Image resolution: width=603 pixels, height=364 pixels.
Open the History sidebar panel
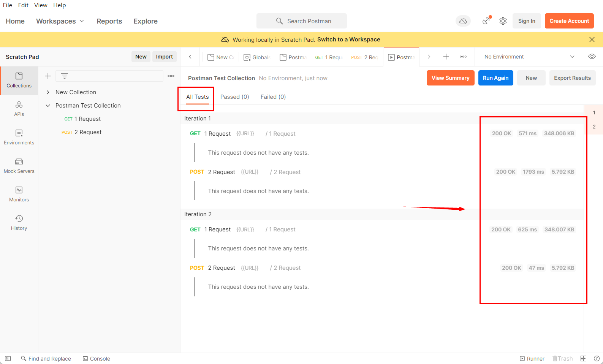(19, 223)
